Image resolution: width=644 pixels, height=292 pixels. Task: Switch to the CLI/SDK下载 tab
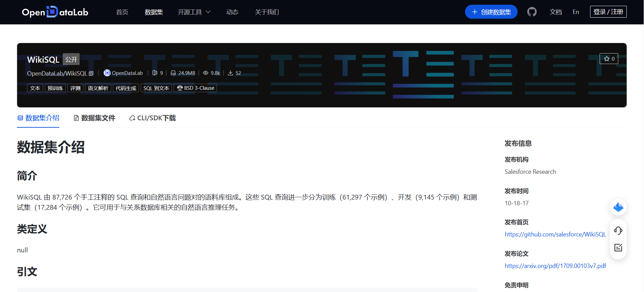click(x=153, y=118)
